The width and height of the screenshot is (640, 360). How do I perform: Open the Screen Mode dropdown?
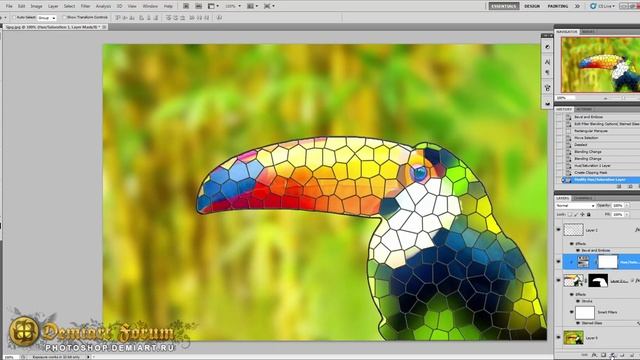tap(269, 6)
